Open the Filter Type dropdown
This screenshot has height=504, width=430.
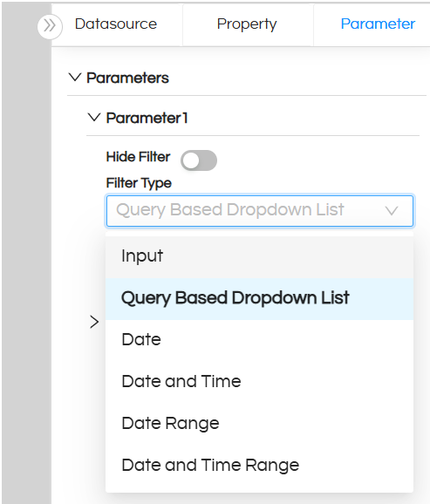pos(260,211)
